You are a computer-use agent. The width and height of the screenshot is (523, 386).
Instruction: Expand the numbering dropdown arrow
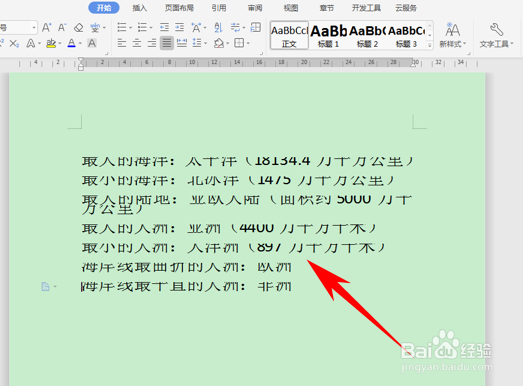click(151, 28)
